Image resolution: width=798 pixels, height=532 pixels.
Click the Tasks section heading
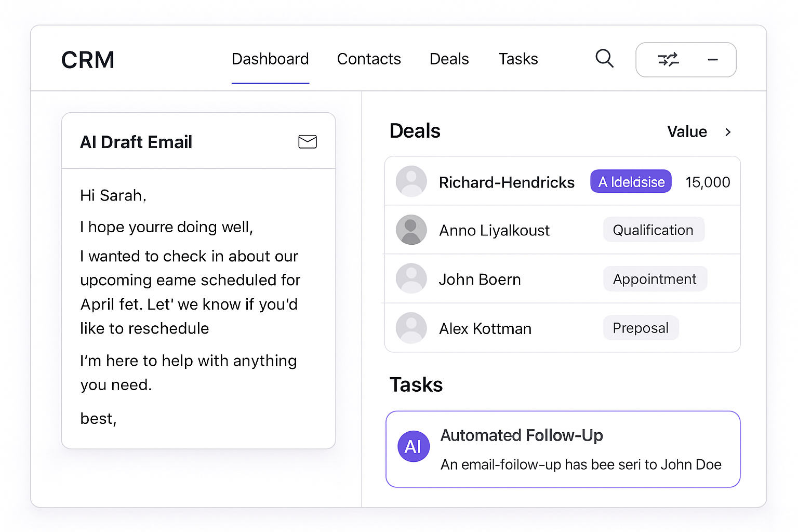pos(416,385)
